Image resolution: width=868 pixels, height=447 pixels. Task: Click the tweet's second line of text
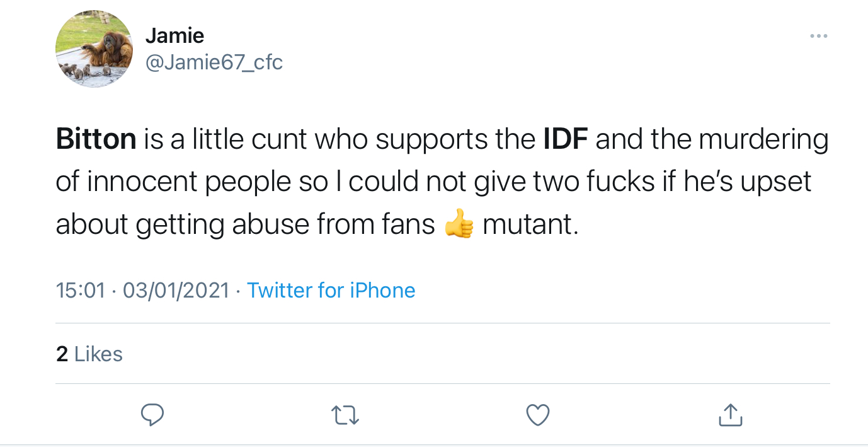coord(433,182)
